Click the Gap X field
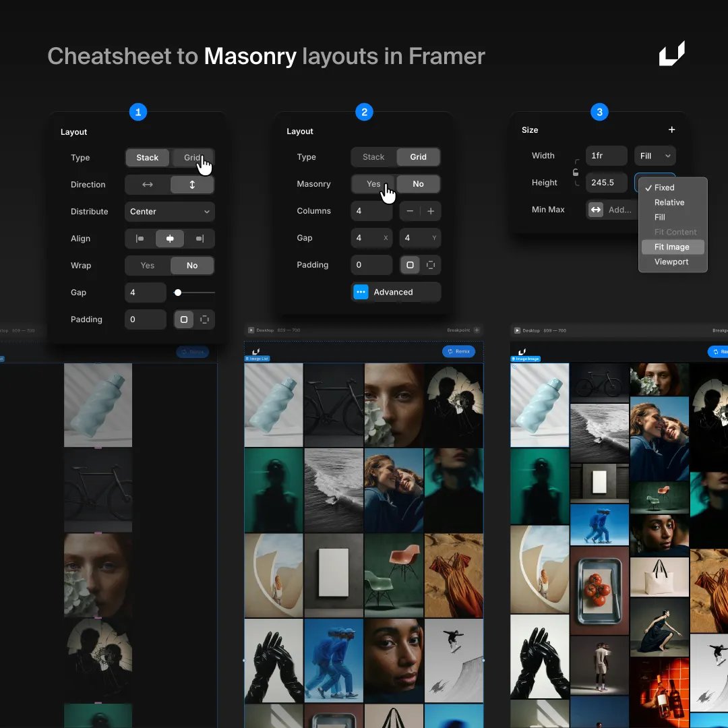 [x=371, y=238]
